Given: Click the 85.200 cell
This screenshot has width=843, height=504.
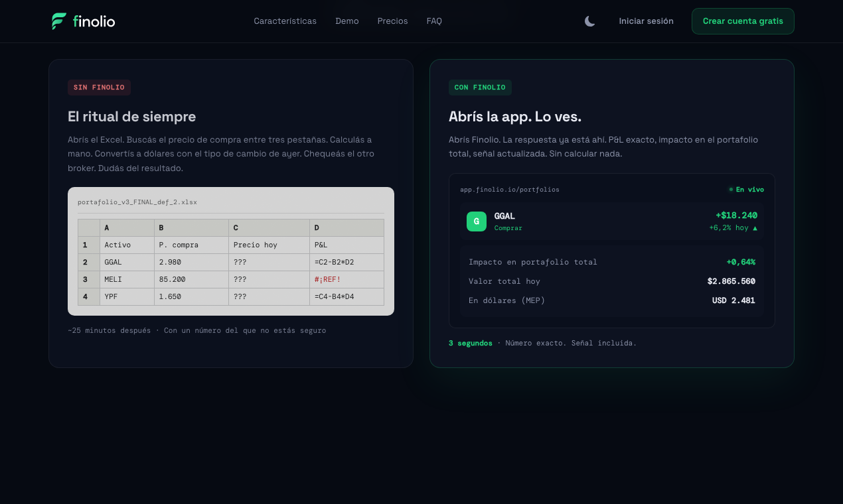Looking at the screenshot, I should (191, 280).
